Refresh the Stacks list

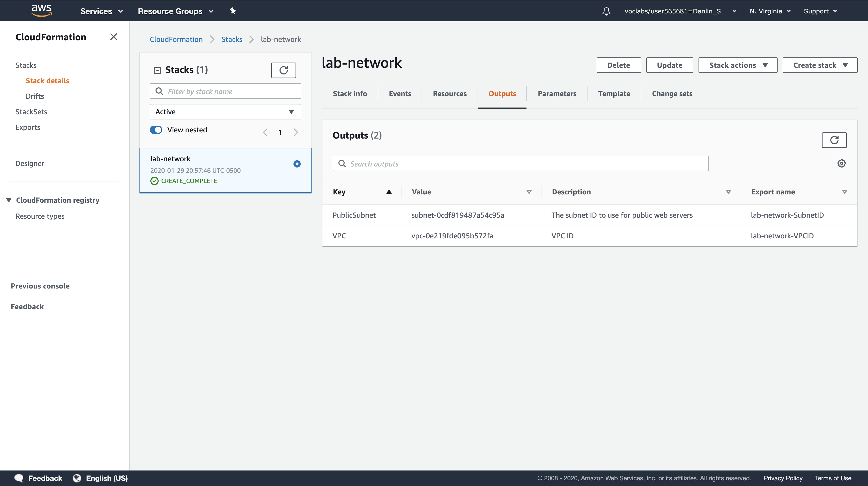point(283,70)
